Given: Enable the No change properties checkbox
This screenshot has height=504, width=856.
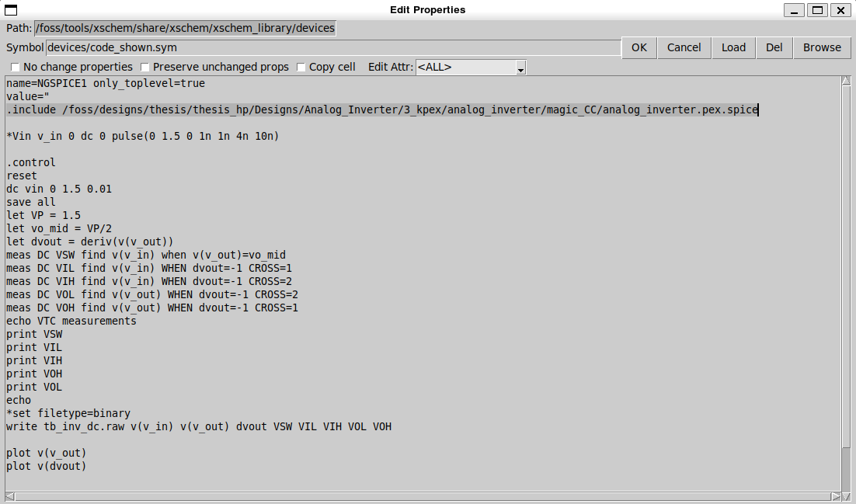Looking at the screenshot, I should pos(16,68).
